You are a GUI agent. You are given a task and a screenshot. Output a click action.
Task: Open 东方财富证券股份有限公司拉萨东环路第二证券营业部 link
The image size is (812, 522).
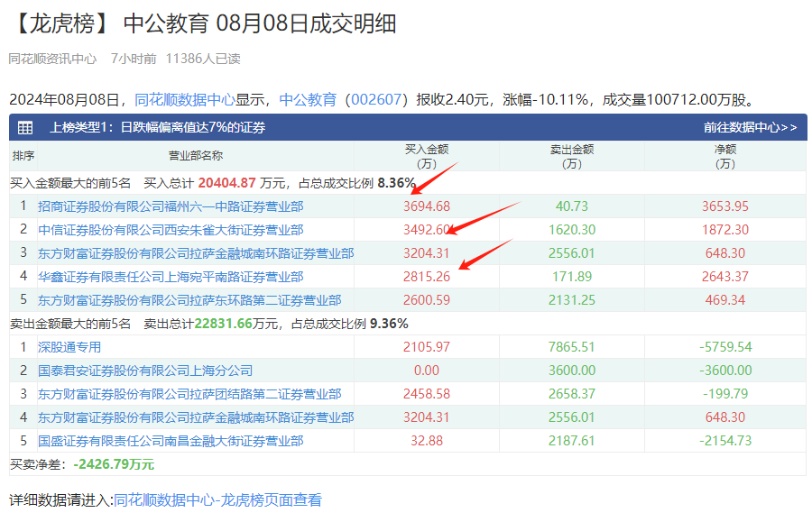pyautogui.click(x=189, y=300)
